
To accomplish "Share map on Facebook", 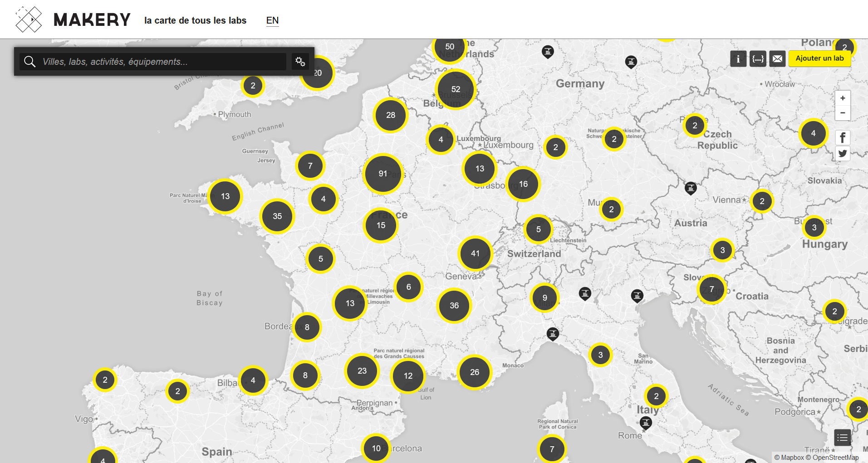I will (x=843, y=137).
